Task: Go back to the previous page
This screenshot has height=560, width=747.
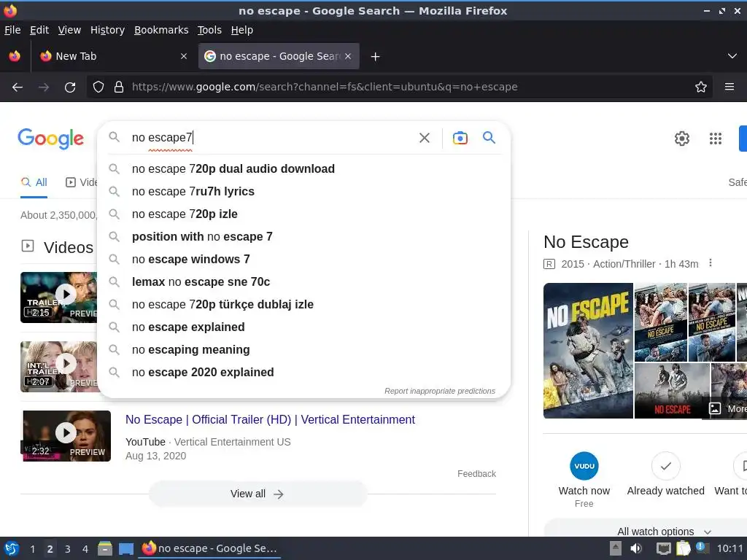Action: 18,87
